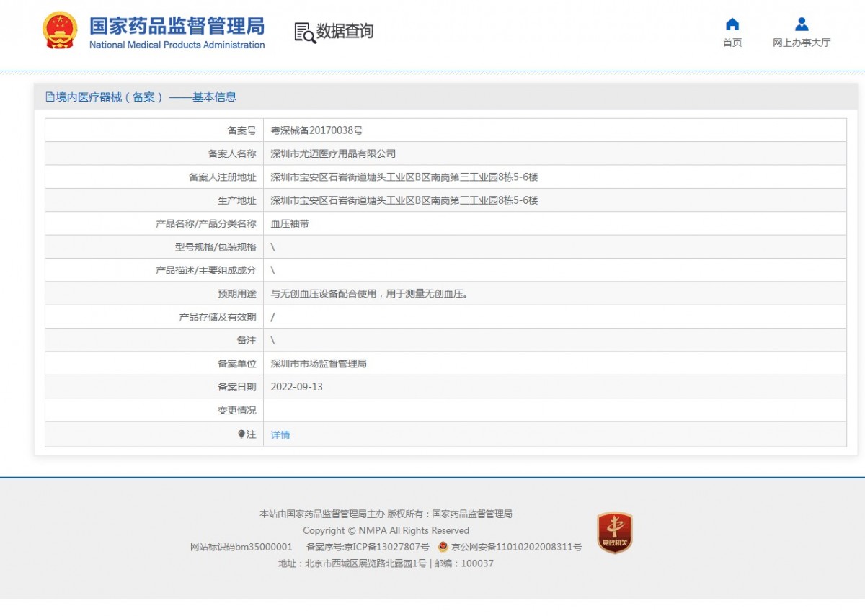Click the 境内医疗器械（备案）基本信息 heading
Screen dimensions: 865x616
click(146, 97)
